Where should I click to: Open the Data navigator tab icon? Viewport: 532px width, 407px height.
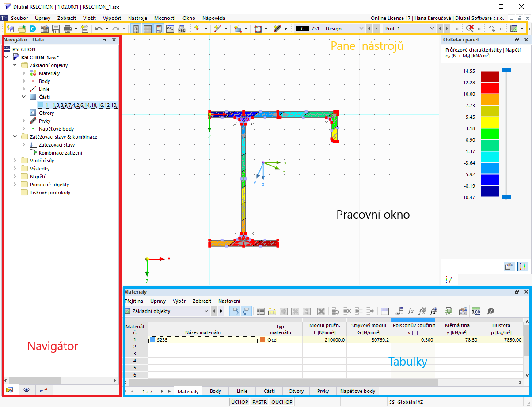[x=10, y=390]
